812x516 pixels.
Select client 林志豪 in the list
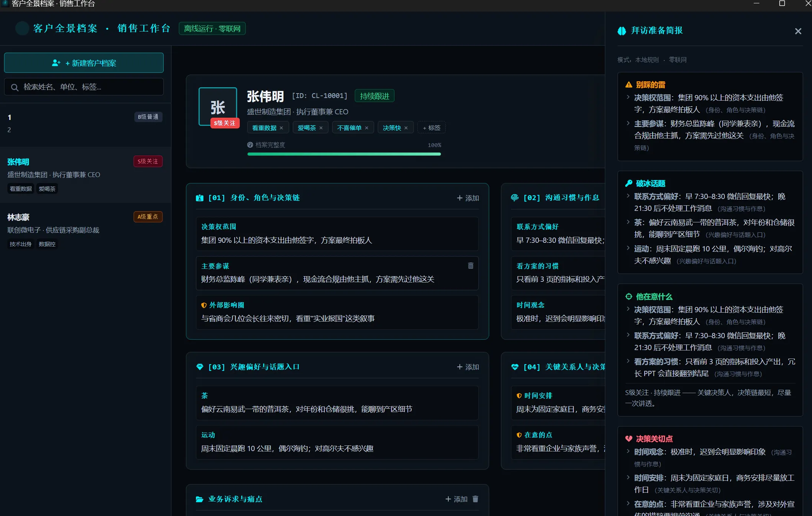(x=85, y=230)
